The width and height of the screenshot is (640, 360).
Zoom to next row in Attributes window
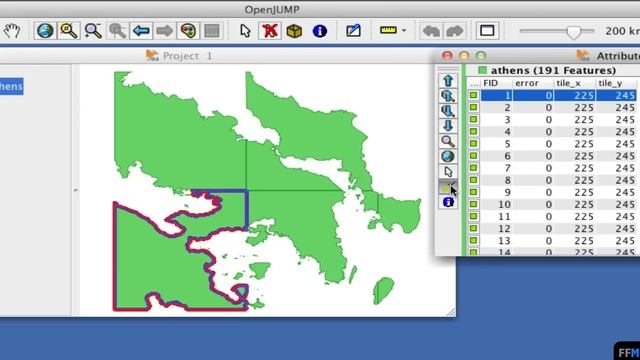point(448,111)
